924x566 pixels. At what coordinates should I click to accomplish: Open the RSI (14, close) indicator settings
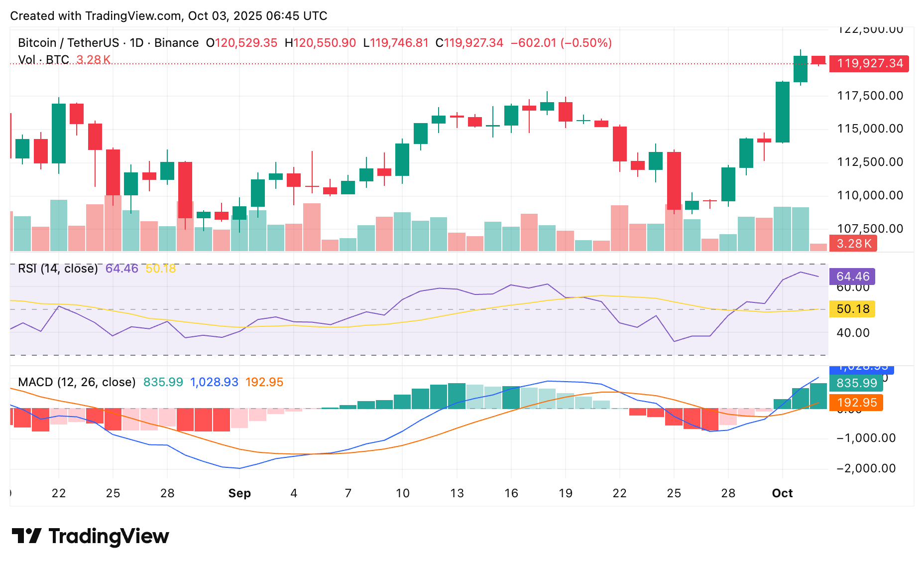coord(58,268)
